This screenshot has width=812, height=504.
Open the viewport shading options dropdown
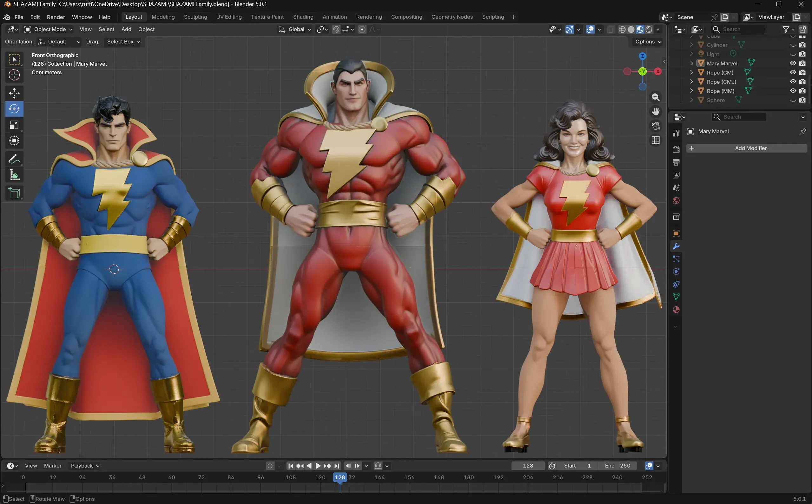tap(658, 29)
